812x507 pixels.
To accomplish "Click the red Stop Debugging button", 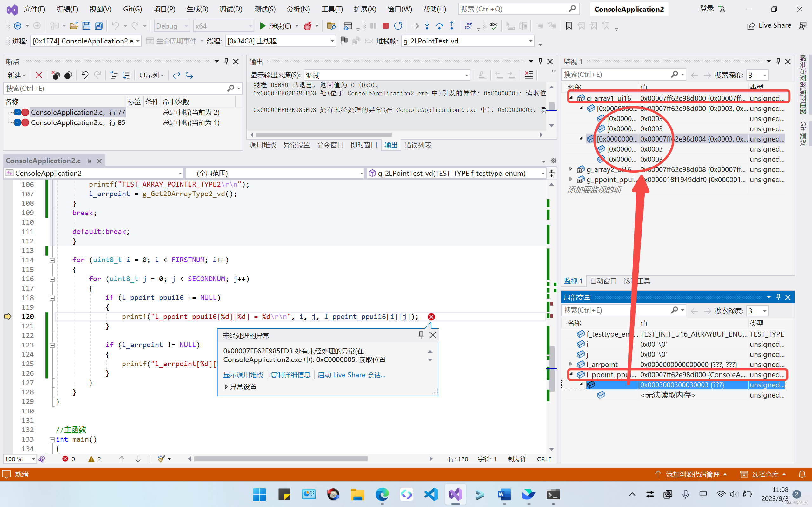I will pos(385,26).
